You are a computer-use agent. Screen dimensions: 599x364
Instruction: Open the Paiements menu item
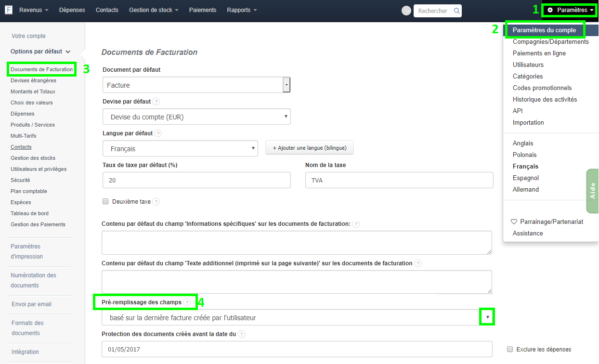click(x=203, y=10)
